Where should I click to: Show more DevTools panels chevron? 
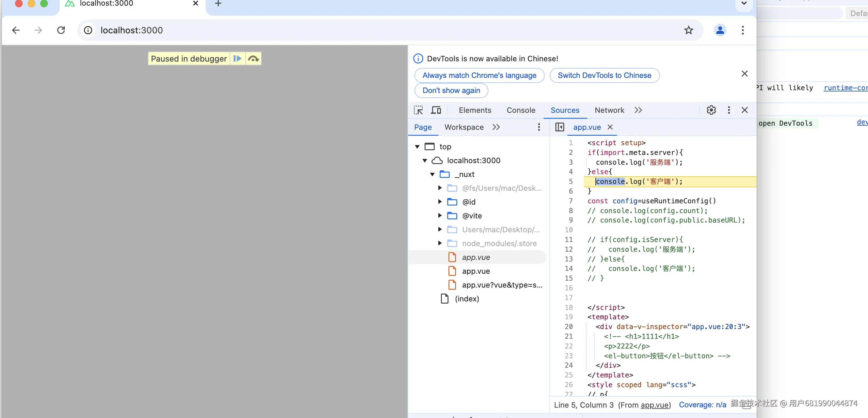(x=638, y=110)
